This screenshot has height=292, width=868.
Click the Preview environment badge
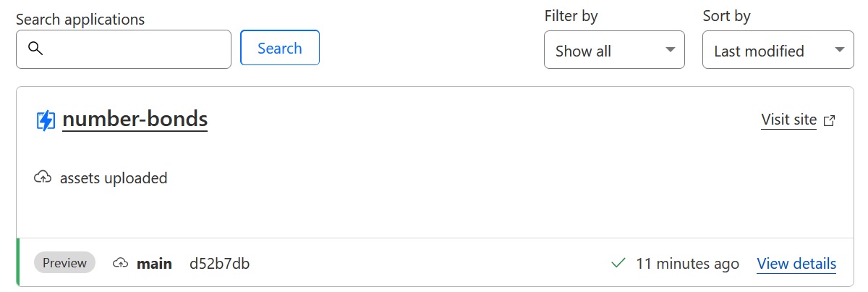(x=65, y=263)
